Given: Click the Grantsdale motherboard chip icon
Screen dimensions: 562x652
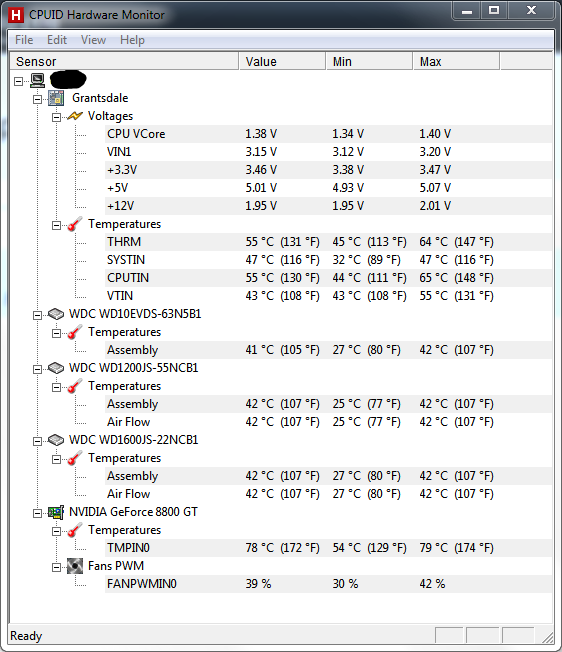Looking at the screenshot, I should [56, 98].
